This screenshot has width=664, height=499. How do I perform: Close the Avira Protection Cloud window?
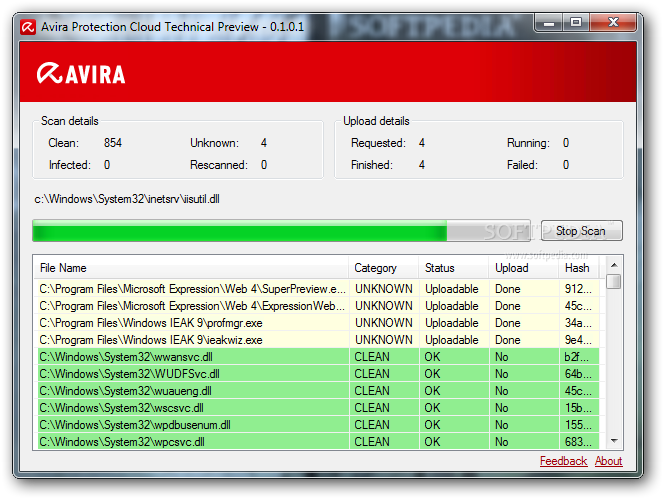click(613, 22)
